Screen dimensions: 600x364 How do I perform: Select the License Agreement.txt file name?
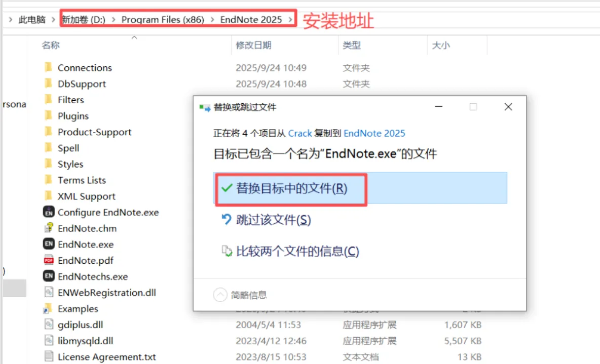107,357
